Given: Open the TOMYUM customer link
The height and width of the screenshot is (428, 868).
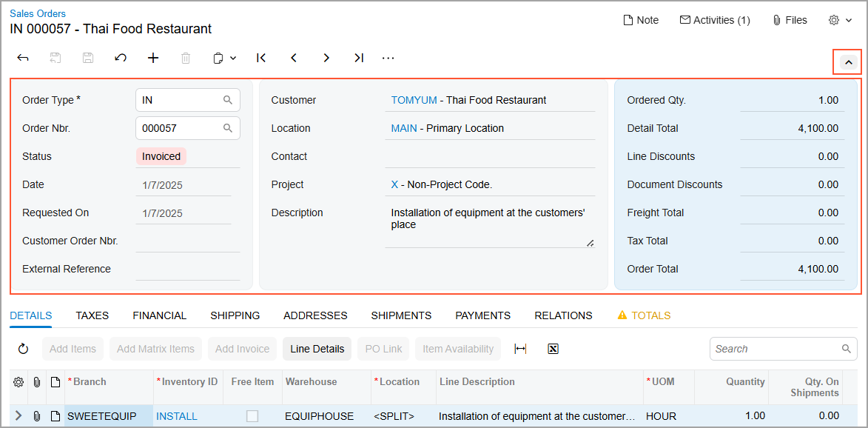Looking at the screenshot, I should pos(414,100).
